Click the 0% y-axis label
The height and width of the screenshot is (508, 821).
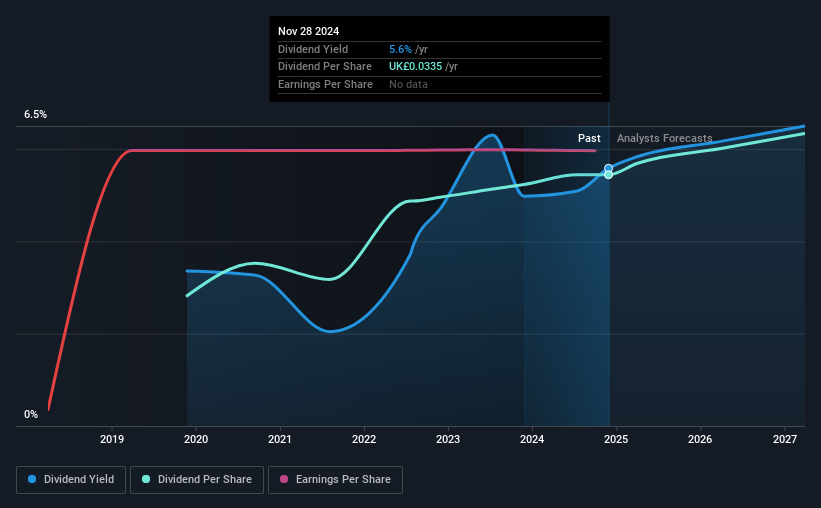[31, 414]
